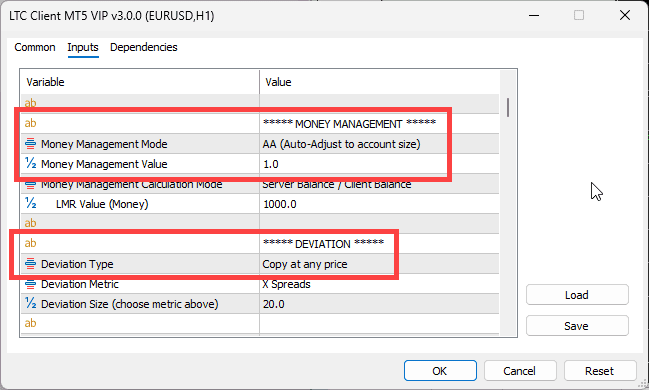Close the LTC Client MT5 VIP dialog
Viewport: 649px width, 390px height.
click(625, 15)
